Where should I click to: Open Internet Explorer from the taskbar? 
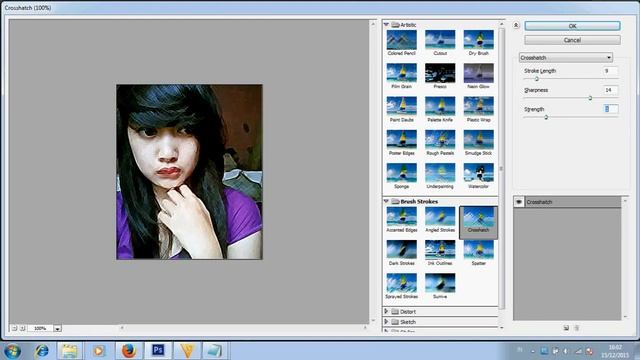(x=41, y=351)
